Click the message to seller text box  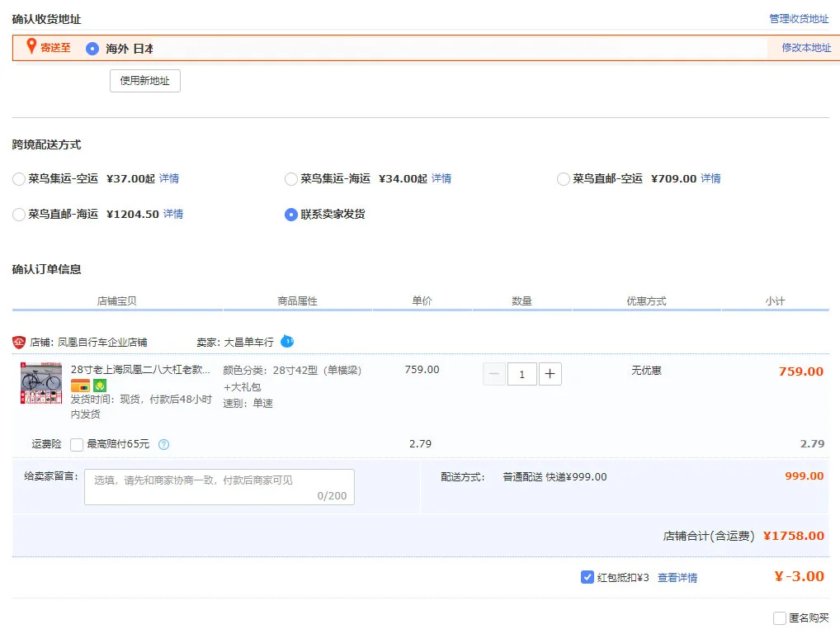tap(219, 487)
